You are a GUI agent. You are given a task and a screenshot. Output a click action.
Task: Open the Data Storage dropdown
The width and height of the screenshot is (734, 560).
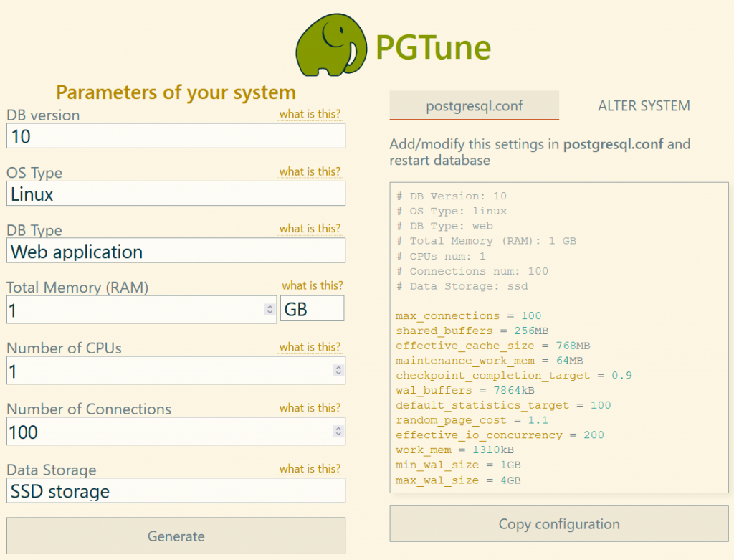click(x=176, y=491)
